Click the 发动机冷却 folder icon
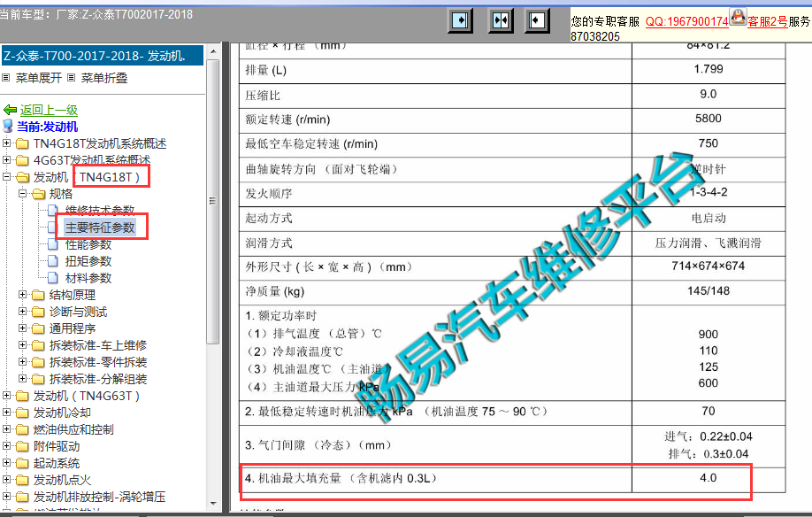Viewport: 812px width, 517px height. (x=22, y=413)
